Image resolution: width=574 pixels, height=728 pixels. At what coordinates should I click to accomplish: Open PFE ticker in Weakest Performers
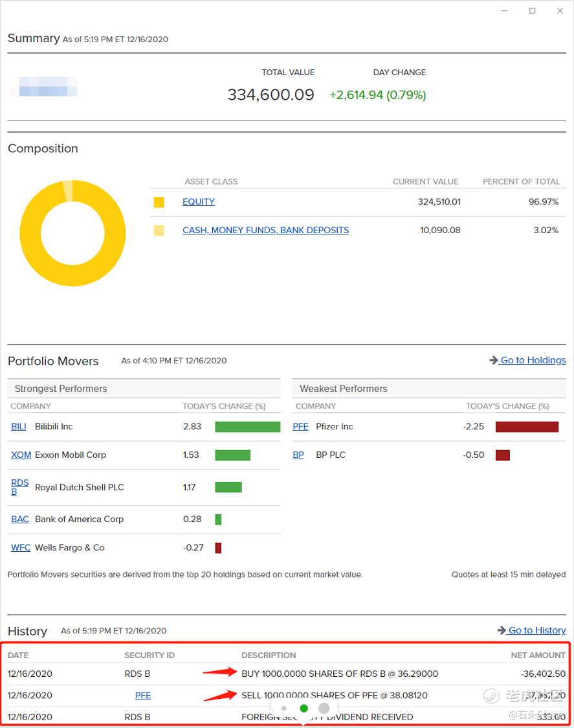[x=300, y=427]
